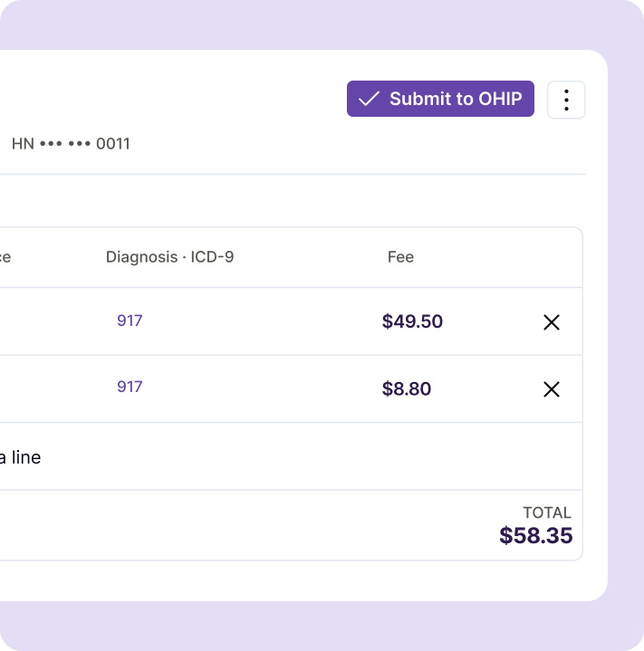Remove the $49.50 claim line

(x=552, y=322)
